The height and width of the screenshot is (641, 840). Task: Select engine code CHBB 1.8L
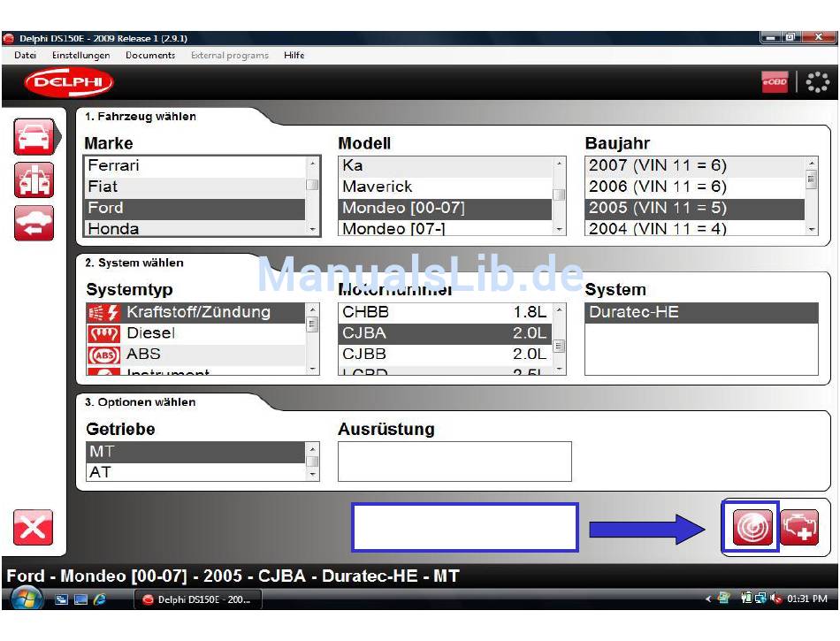click(x=445, y=313)
